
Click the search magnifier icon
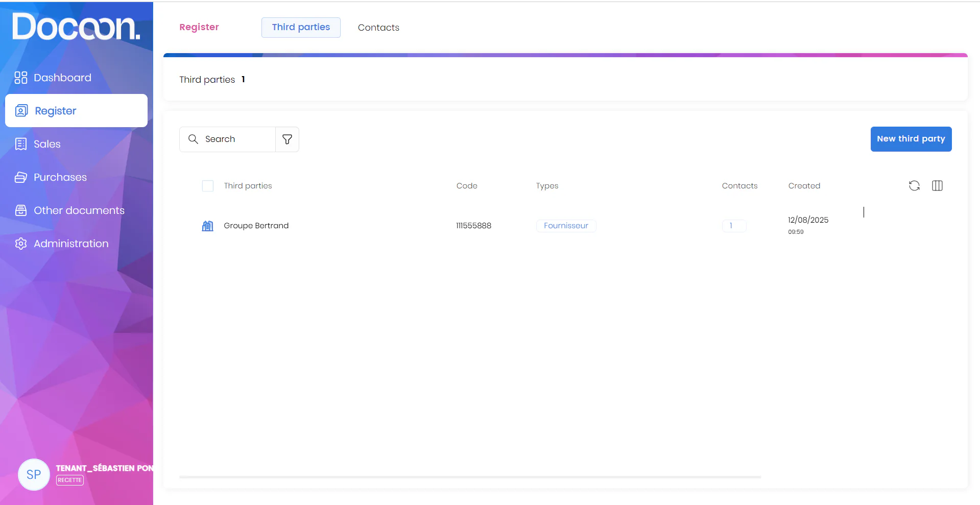click(193, 139)
